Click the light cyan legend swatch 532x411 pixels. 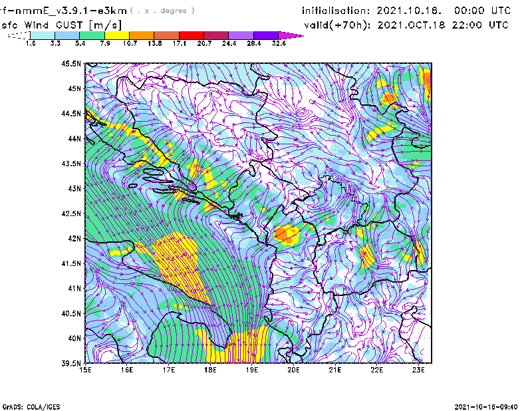tap(43, 35)
